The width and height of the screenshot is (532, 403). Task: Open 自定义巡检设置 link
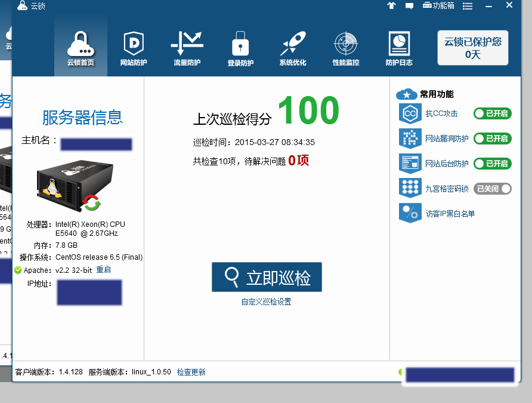266,302
